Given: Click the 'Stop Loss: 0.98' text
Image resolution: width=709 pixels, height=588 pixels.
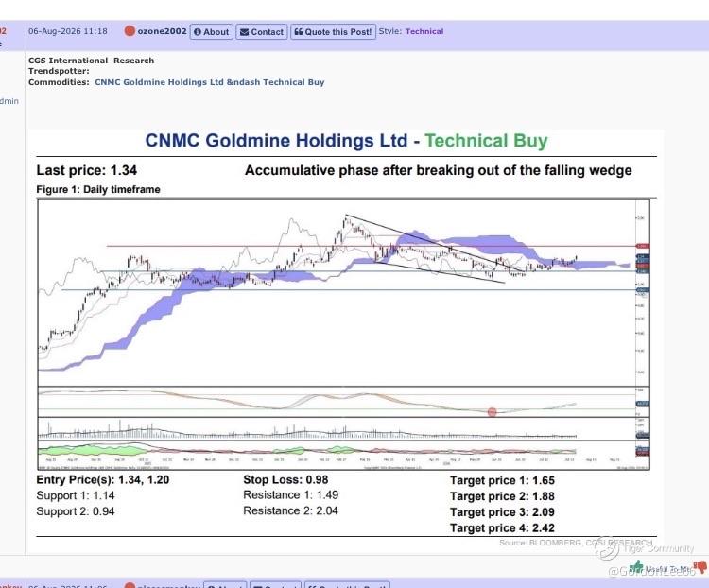Looking at the screenshot, I should pyautogui.click(x=285, y=480).
